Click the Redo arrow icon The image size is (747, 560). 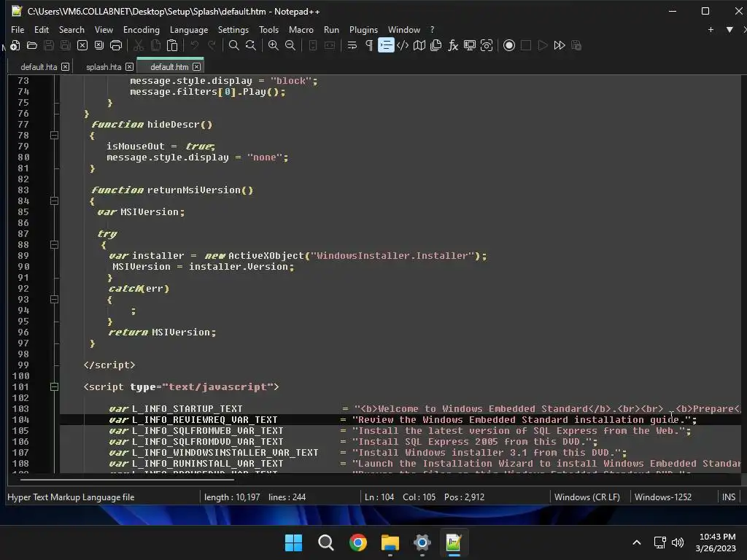[212, 45]
